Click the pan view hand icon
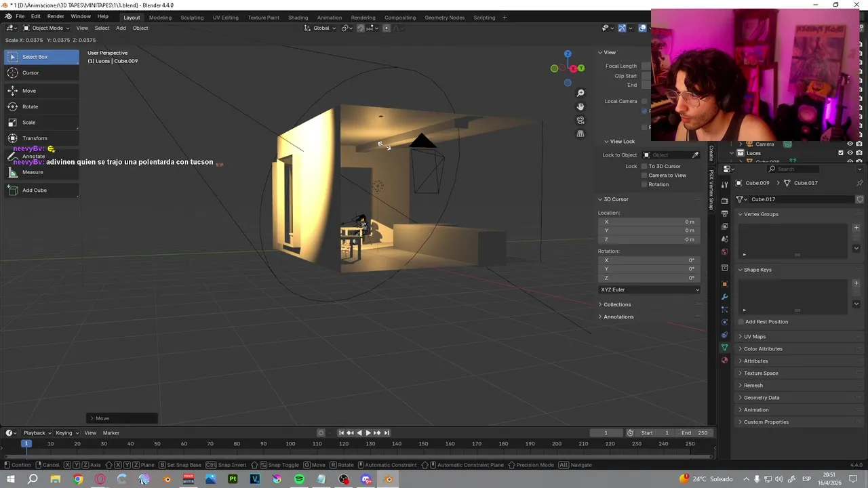Viewport: 868px width, 488px height. pos(580,106)
